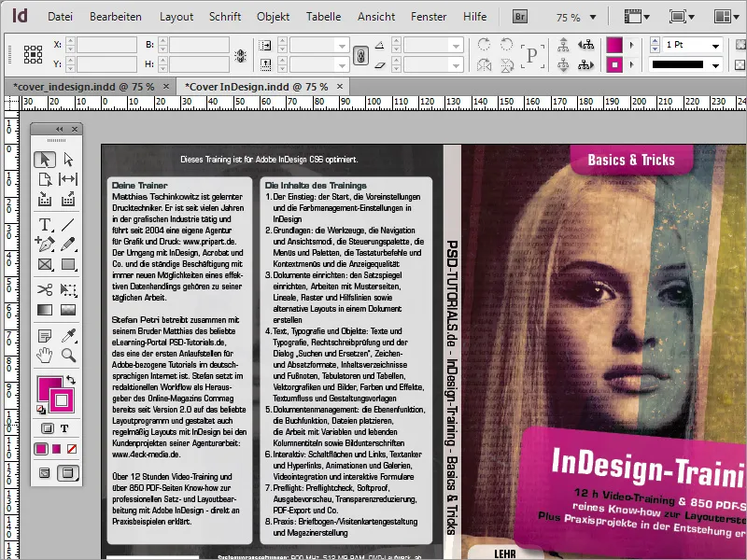Viewport: 747px width, 560px height.
Task: Click the Flip Vertical icon
Action: coord(507,64)
